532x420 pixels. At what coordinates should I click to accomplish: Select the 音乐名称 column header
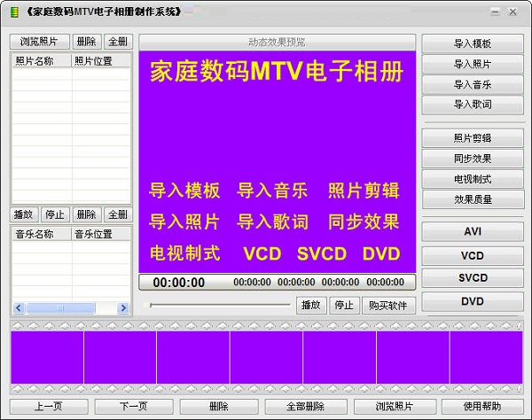[x=42, y=234]
